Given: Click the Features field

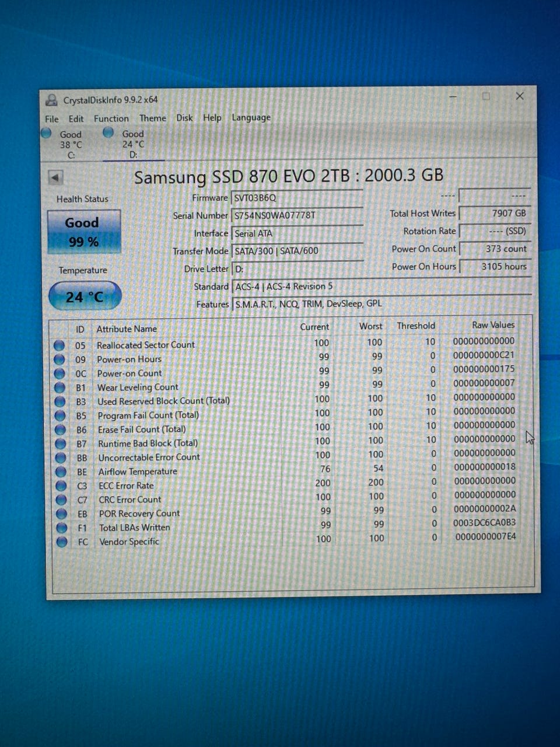Looking at the screenshot, I should (x=382, y=304).
